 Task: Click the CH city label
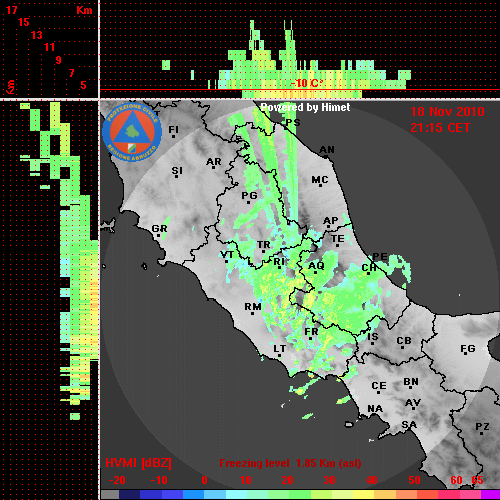point(369,268)
